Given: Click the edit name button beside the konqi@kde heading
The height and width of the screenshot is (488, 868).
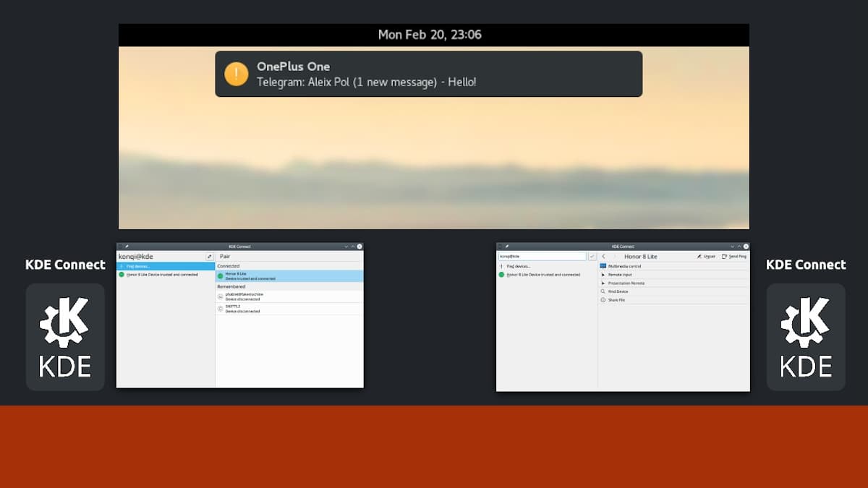Looking at the screenshot, I should (210, 256).
